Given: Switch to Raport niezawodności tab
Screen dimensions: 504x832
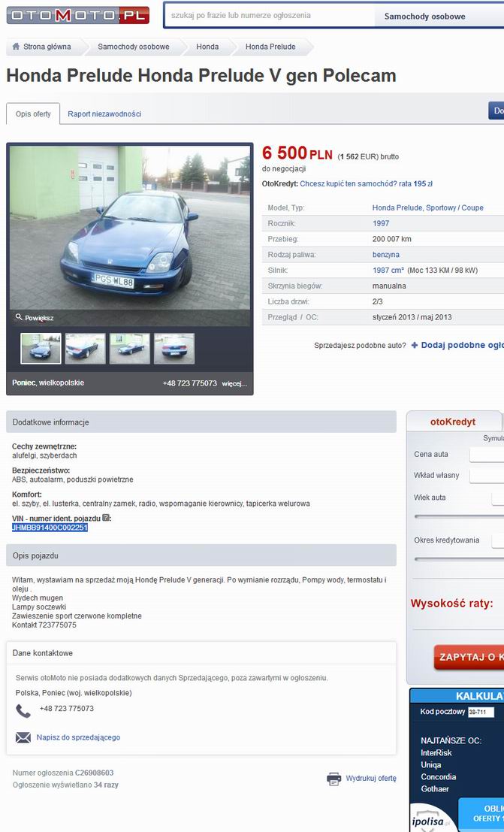Looking at the screenshot, I should (x=104, y=113).
